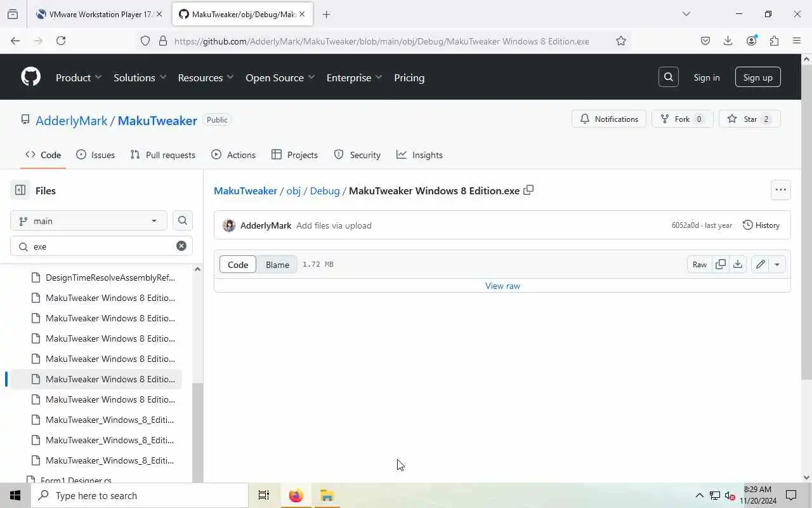Image resolution: width=812 pixels, height=508 pixels.
Task: Open the Actions tab
Action: click(233, 155)
